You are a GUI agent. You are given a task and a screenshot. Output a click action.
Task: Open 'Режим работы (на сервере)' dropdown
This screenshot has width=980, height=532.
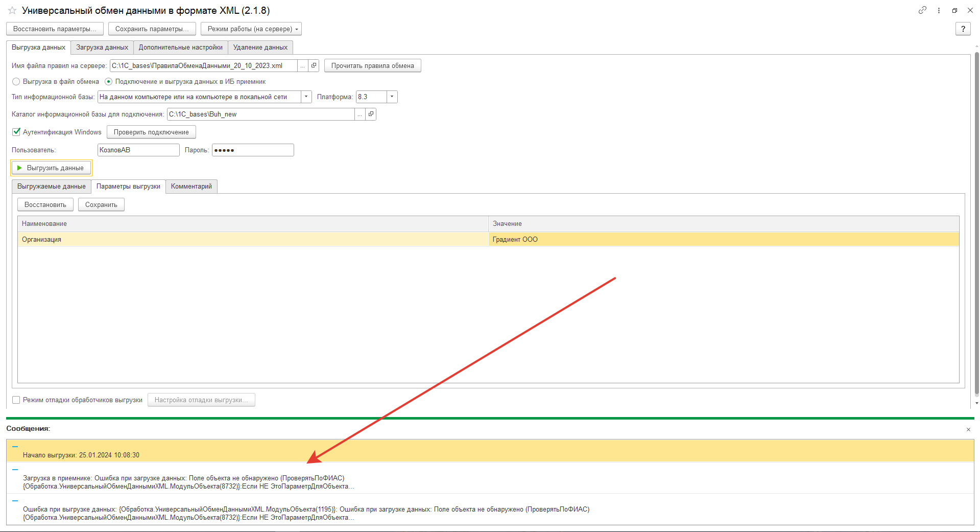251,29
